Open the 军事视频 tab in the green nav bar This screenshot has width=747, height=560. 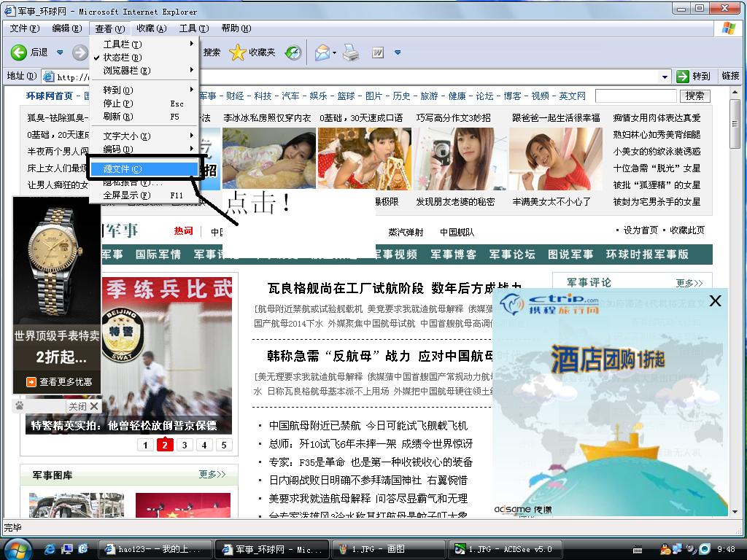click(x=395, y=254)
